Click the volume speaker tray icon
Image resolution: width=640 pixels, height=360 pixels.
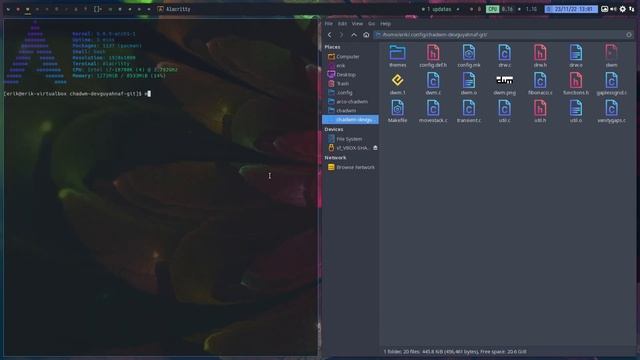click(x=613, y=9)
